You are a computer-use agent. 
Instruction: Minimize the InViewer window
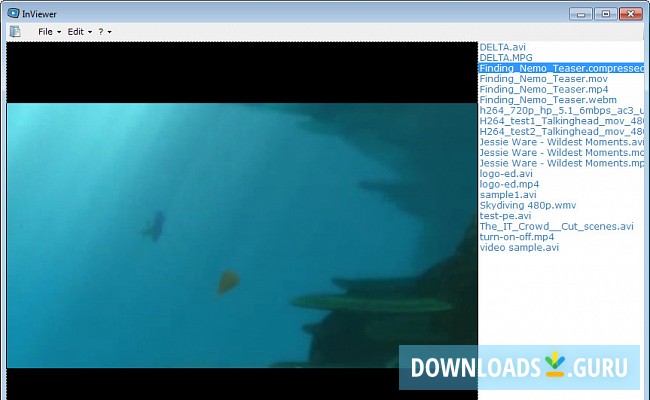[x=581, y=14]
